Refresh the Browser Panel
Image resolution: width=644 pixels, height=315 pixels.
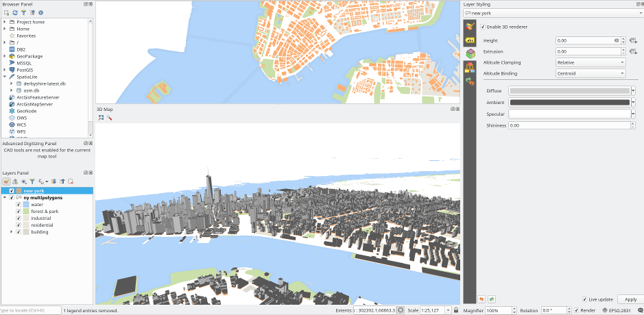click(x=15, y=13)
